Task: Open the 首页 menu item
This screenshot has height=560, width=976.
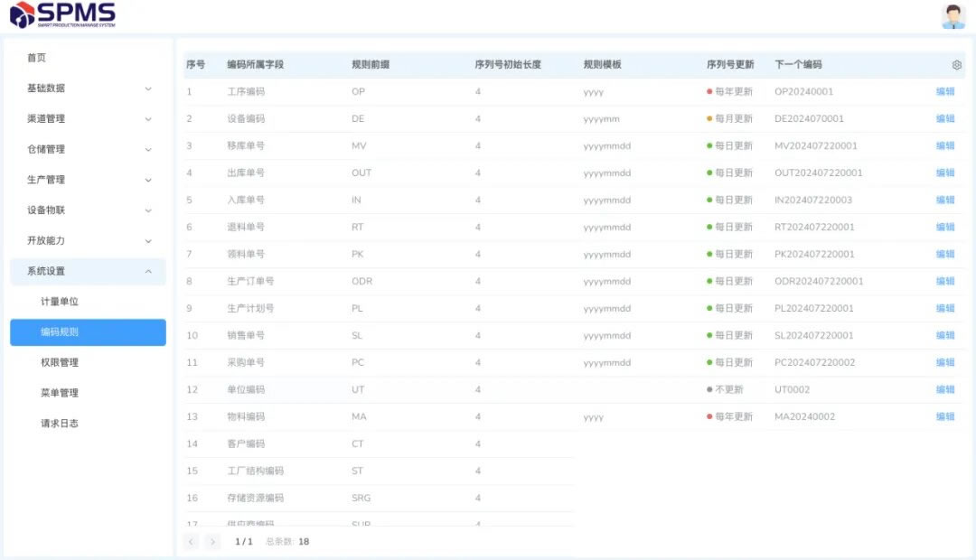Action: 37,58
